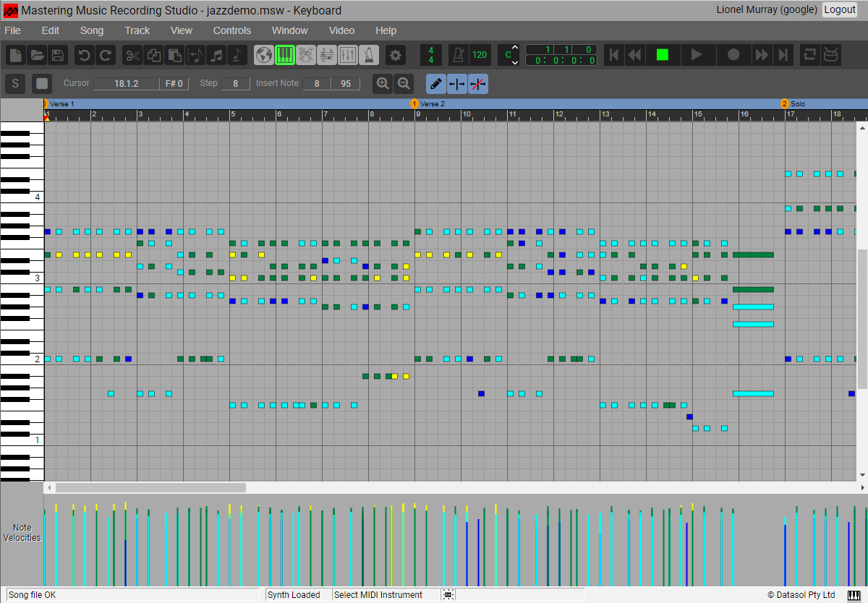
Task: Toggle the solo S button
Action: pyautogui.click(x=15, y=84)
